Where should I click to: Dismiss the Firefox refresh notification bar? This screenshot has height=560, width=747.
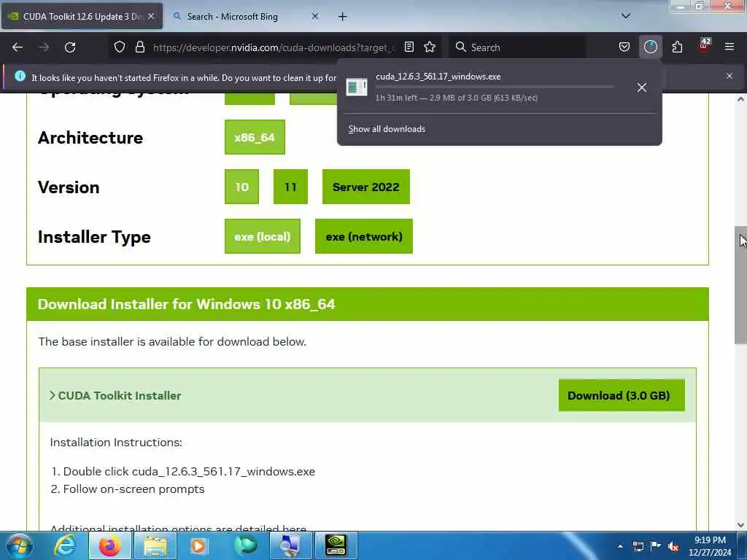729,76
